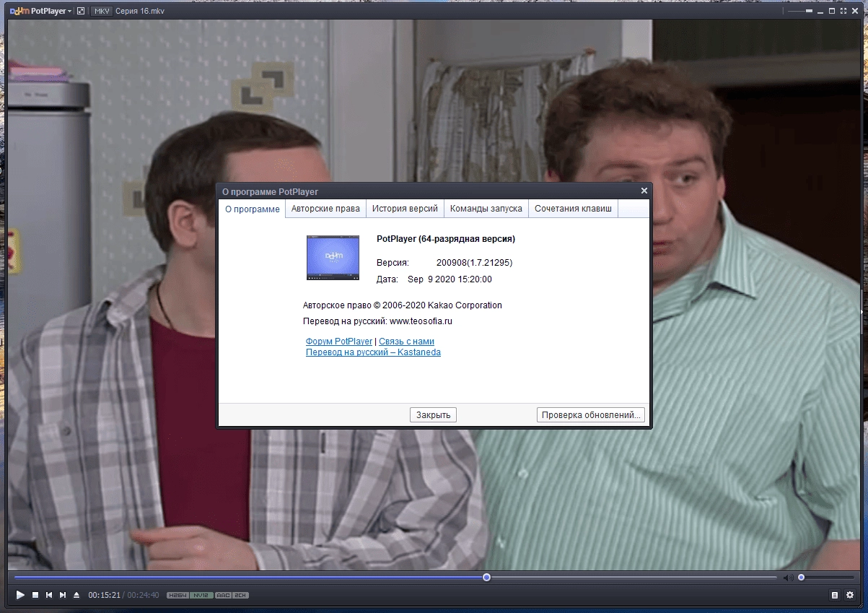Open the История версий tab

click(x=405, y=209)
